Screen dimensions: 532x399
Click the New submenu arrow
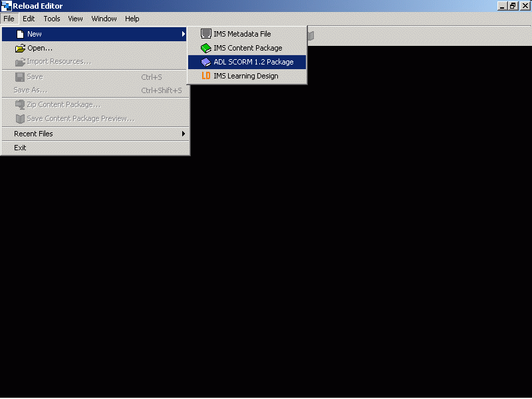click(184, 34)
